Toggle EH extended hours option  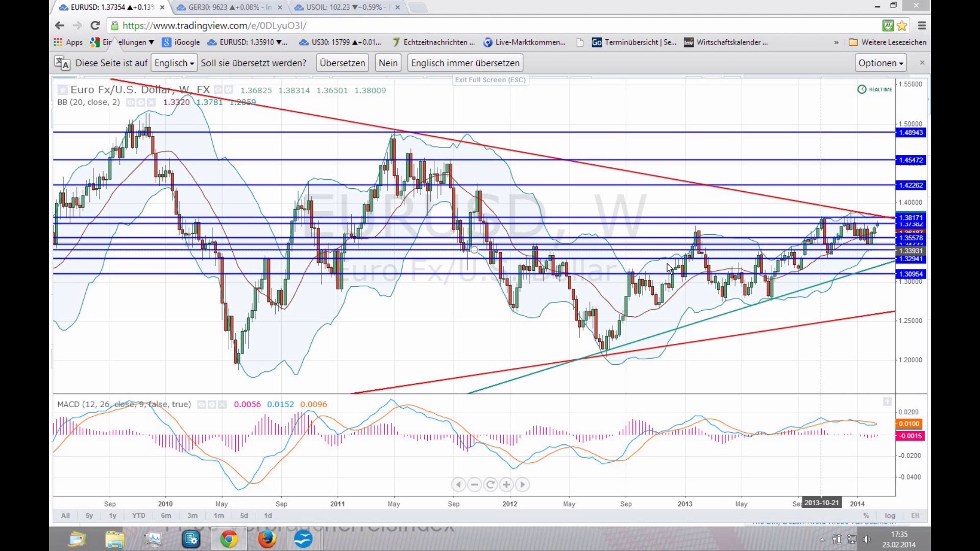[x=915, y=516]
